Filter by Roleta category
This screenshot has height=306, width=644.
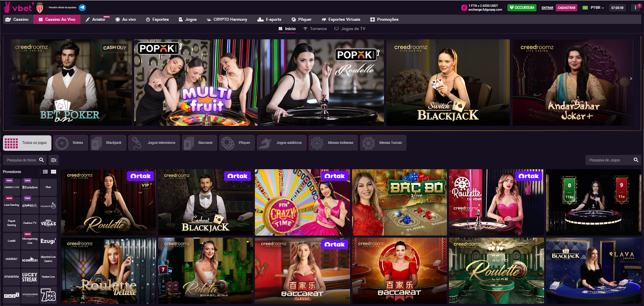pyautogui.click(x=71, y=143)
